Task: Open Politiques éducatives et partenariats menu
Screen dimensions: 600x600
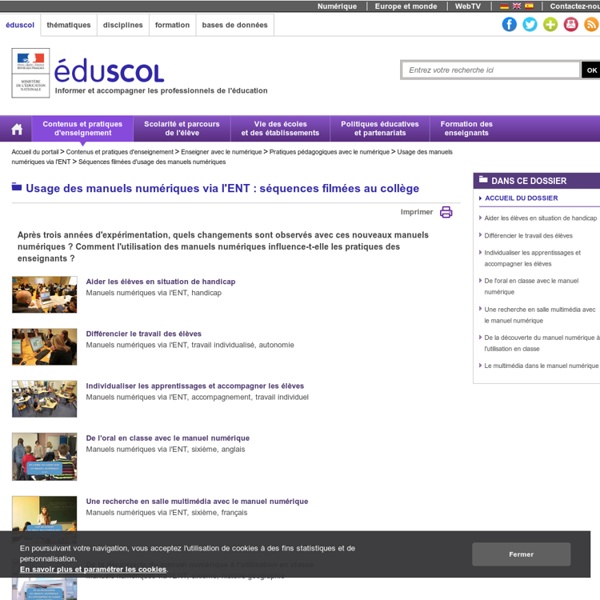Action: tap(380, 129)
